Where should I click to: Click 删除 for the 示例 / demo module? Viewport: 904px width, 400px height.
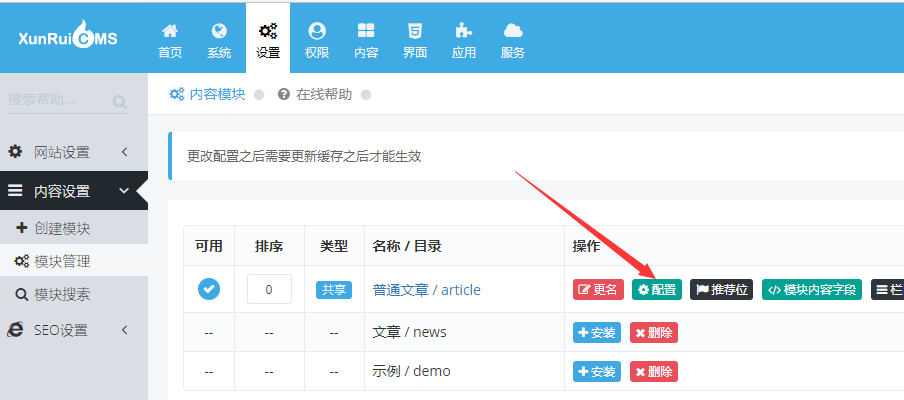(x=654, y=371)
